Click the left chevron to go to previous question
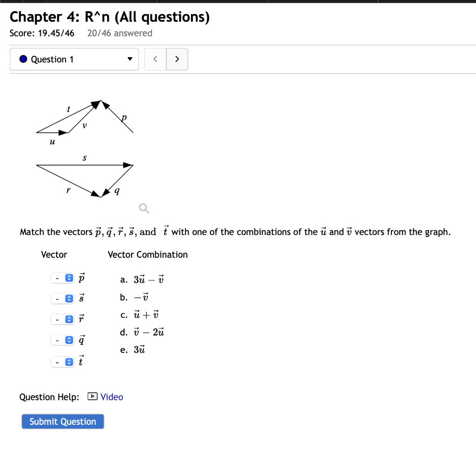Image resolution: width=476 pixels, height=450 pixels. tap(155, 59)
